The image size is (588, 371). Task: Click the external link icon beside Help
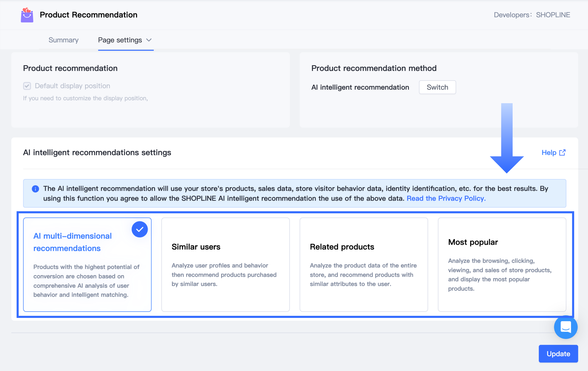click(562, 153)
